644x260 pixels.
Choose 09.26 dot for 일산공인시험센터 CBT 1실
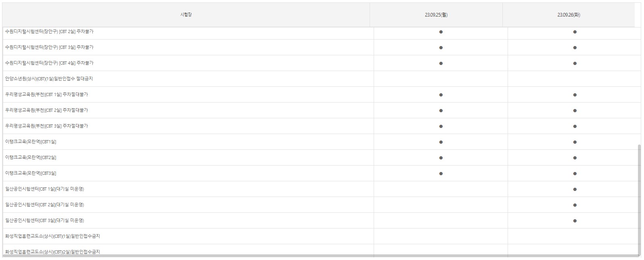point(575,189)
